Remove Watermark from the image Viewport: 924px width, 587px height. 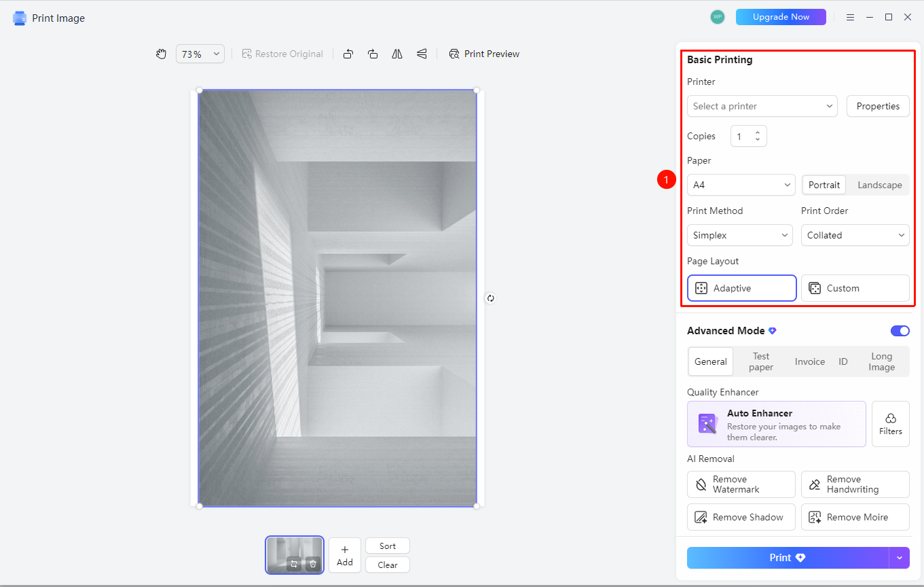coord(741,484)
